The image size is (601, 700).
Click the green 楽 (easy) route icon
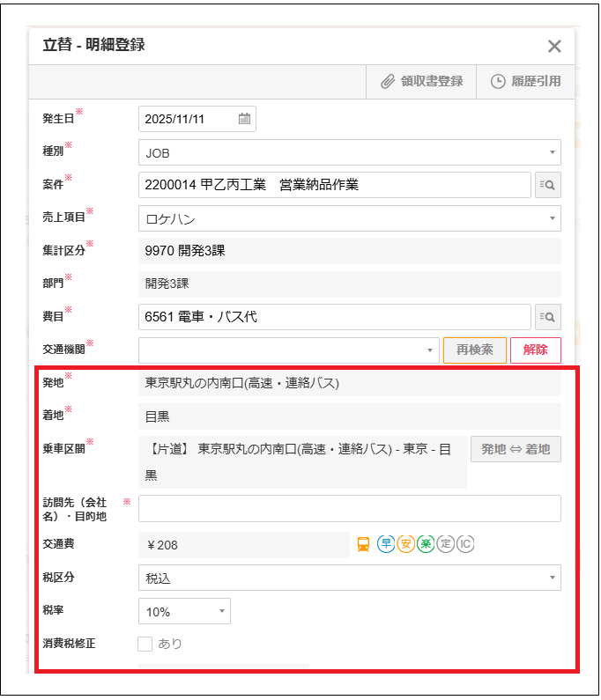click(426, 544)
